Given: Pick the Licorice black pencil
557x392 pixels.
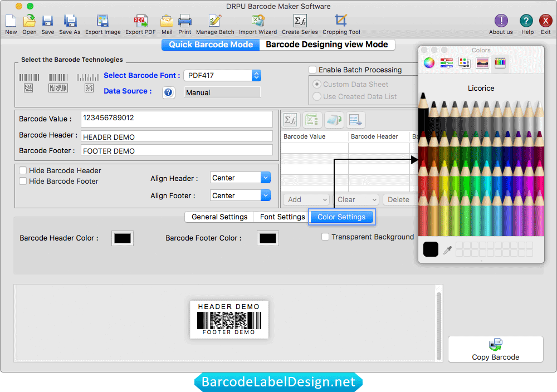Looking at the screenshot, I should [x=423, y=114].
